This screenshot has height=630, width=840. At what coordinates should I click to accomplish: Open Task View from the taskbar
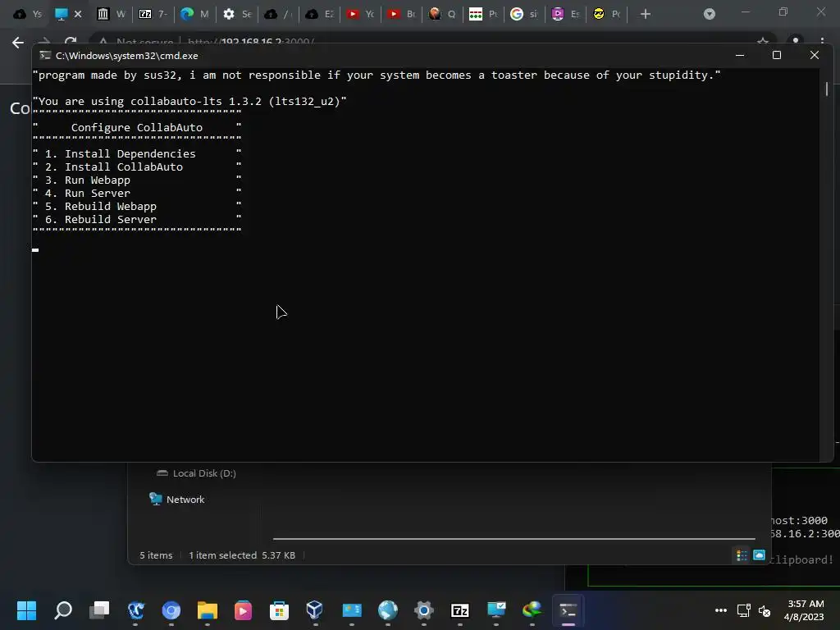click(x=99, y=610)
